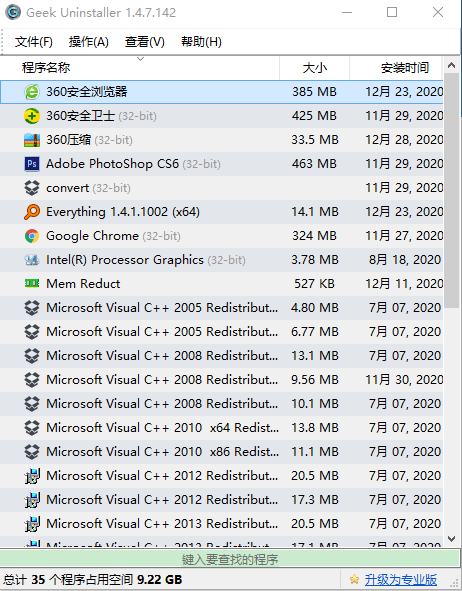Image resolution: width=462 pixels, height=591 pixels.
Task: Click the Geek Uninstaller title bar logo
Action: [13, 12]
